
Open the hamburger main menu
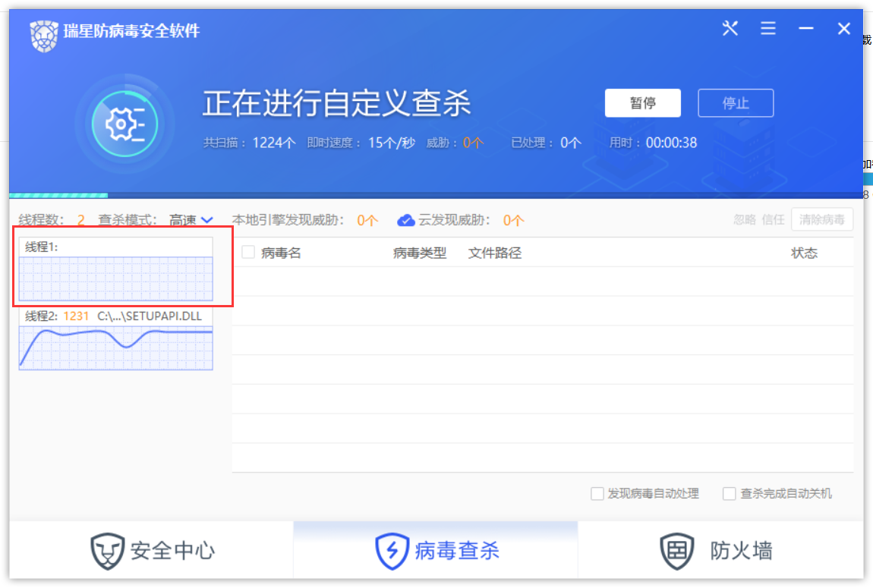click(767, 28)
